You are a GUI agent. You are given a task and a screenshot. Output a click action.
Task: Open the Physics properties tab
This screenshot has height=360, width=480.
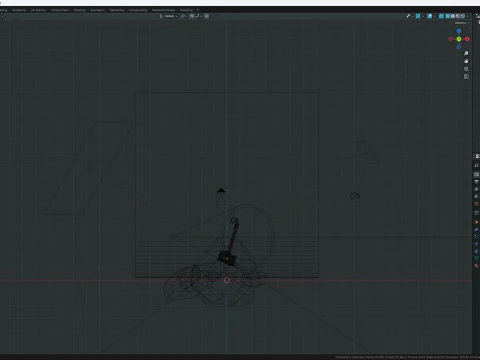click(477, 244)
